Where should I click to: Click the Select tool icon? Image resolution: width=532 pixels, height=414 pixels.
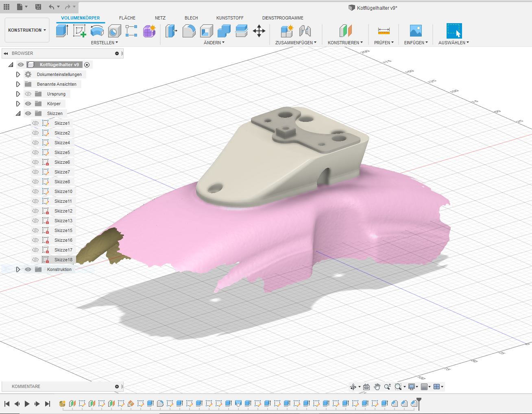tap(454, 31)
